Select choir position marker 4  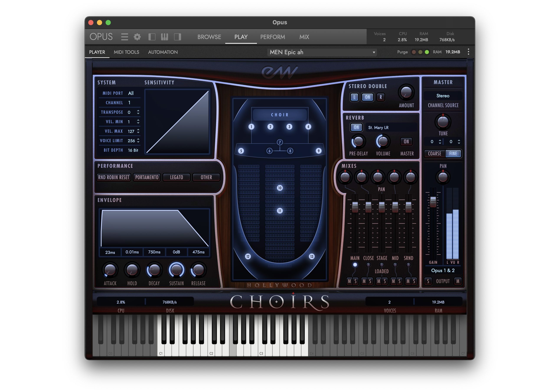pos(308,127)
